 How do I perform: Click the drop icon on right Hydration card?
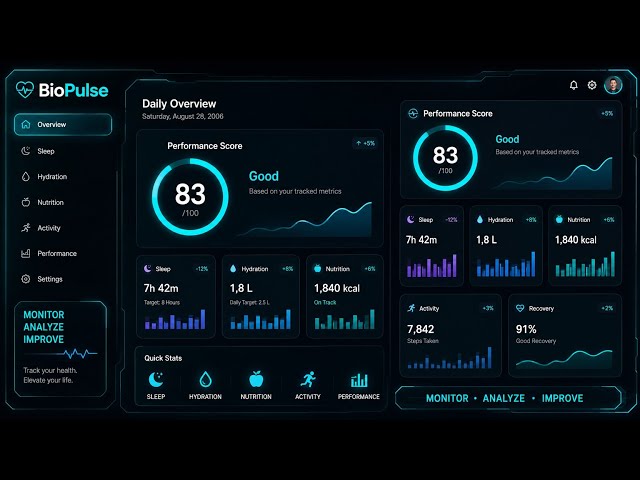tap(480, 220)
